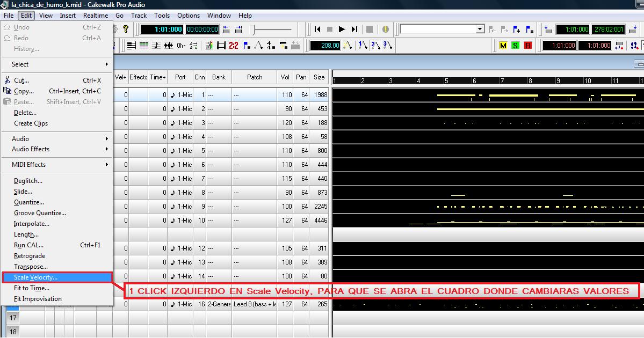
Task: Jump to the end of the song
Action: [354, 29]
